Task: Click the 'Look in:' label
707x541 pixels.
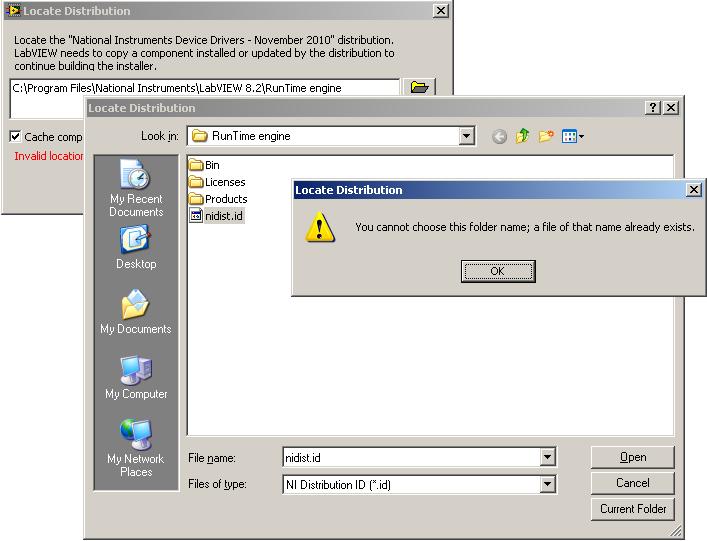Action: point(160,136)
